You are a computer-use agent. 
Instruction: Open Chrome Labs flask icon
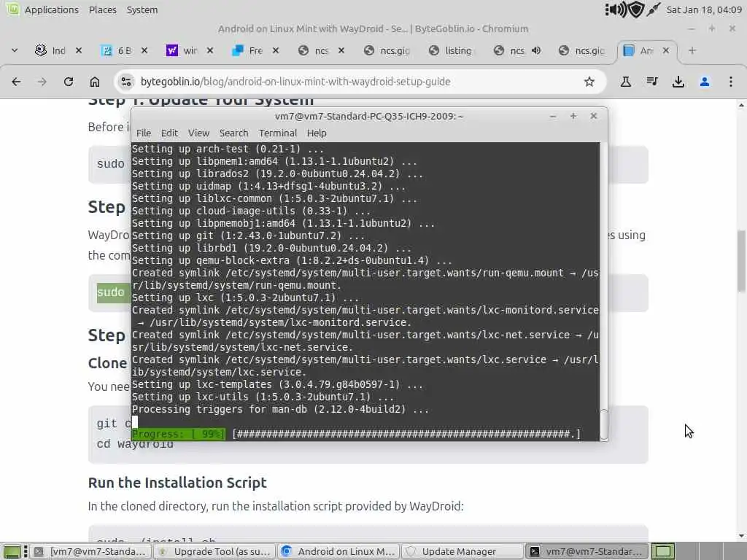[625, 82]
